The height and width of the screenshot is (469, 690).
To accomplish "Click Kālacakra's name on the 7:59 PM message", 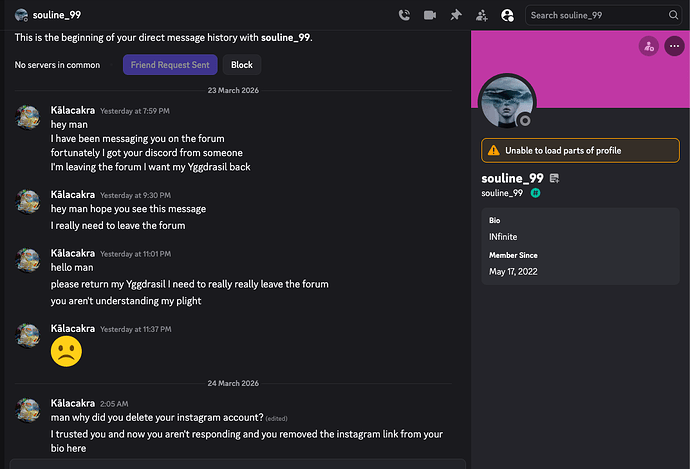I will tap(72, 110).
